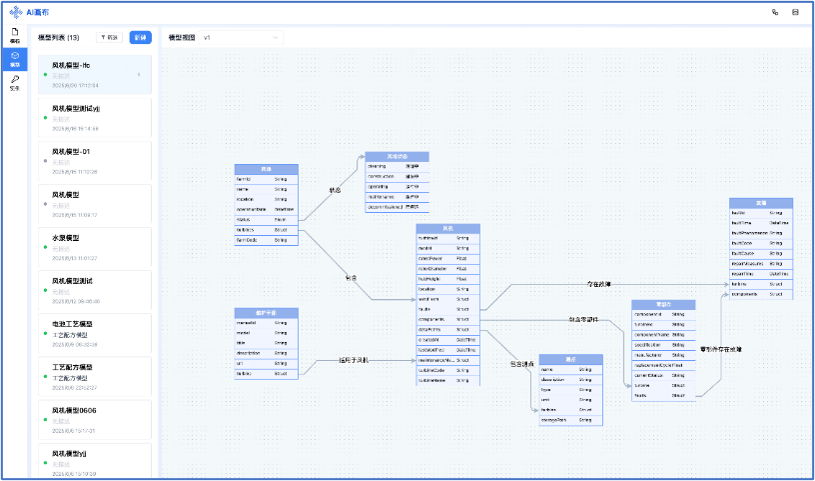This screenshot has height=481, width=815.
Task: Click the branch connection icon in top bar
Action: (775, 12)
